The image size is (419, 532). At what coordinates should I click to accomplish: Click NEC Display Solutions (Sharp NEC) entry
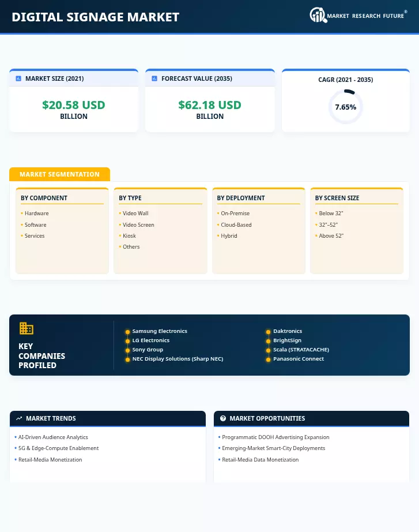pyautogui.click(x=178, y=359)
